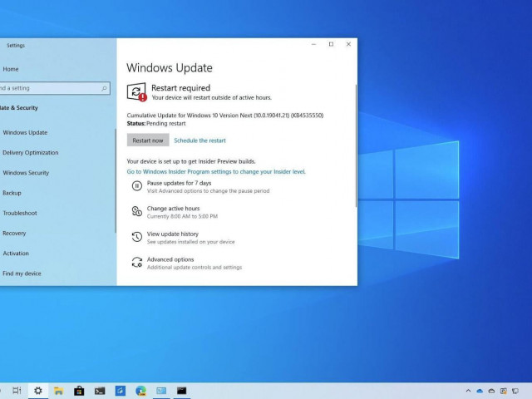Click the search magnifier icon
This screenshot has width=532, height=399.
tap(104, 89)
